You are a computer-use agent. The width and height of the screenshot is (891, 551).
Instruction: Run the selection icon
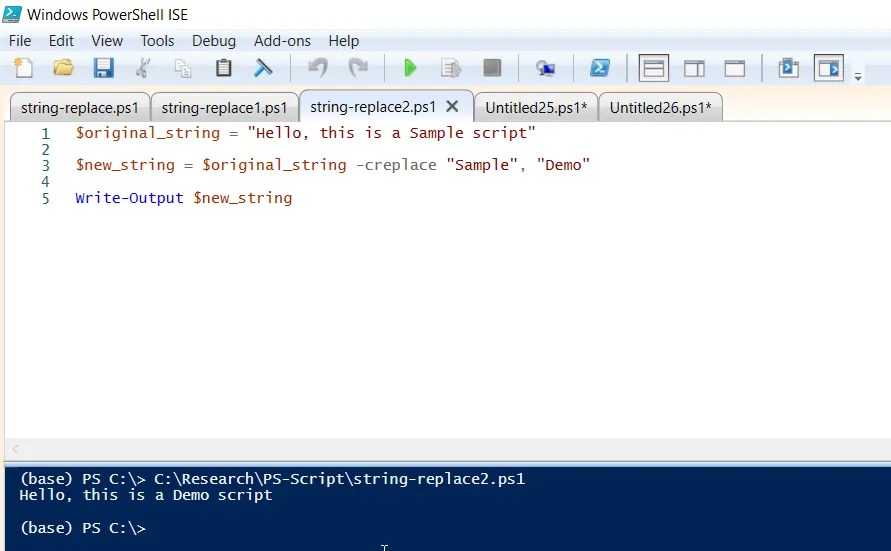pyautogui.click(x=451, y=68)
